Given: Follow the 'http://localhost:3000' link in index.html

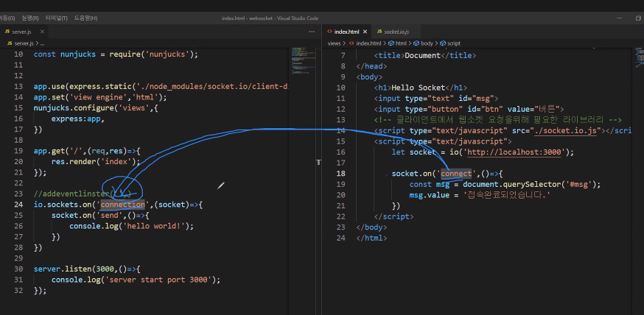Looking at the screenshot, I should click(x=514, y=152).
